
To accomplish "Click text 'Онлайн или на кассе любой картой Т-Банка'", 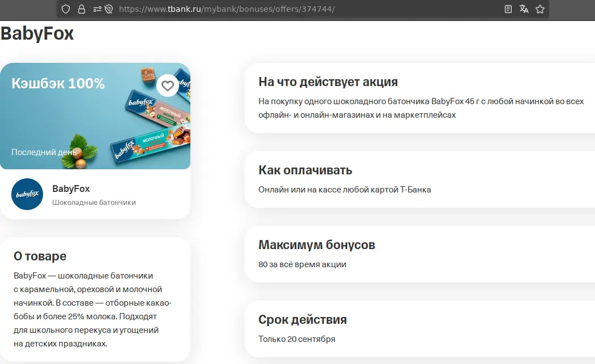I will [345, 190].
